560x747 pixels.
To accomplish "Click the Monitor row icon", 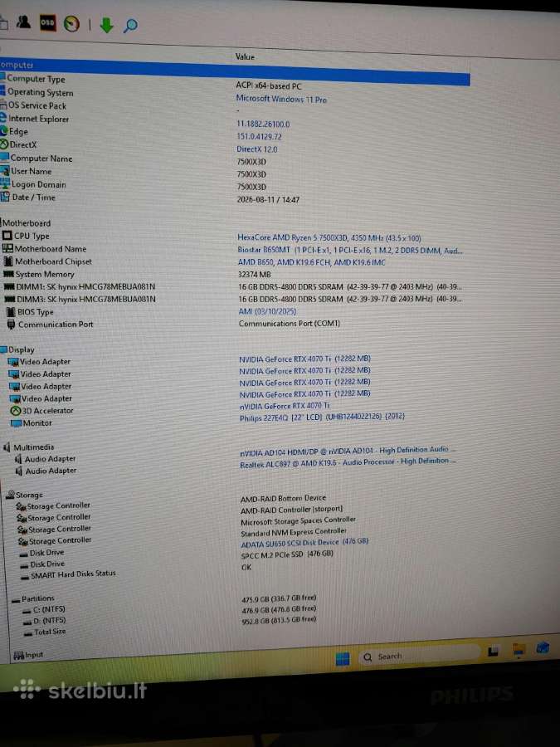I will (x=17, y=423).
